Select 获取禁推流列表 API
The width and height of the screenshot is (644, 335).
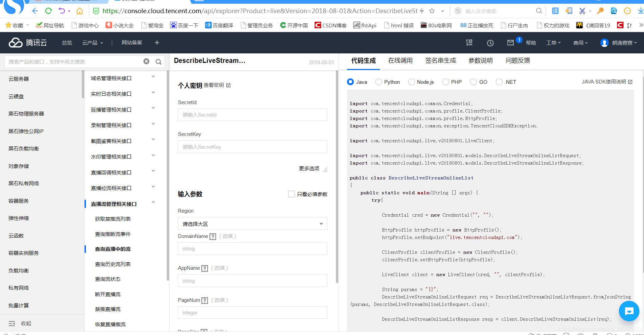coord(113,219)
